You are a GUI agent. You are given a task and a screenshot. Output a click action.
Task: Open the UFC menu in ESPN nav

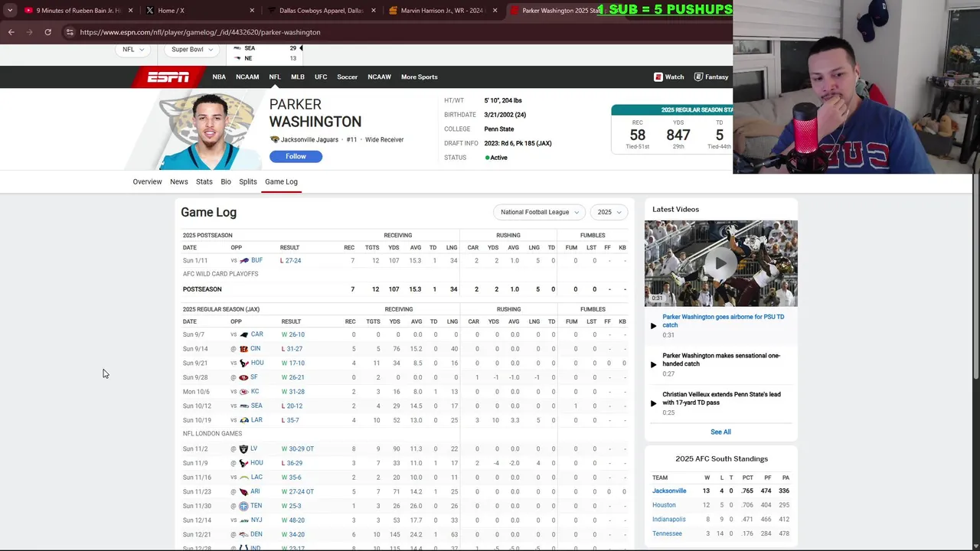click(x=321, y=77)
